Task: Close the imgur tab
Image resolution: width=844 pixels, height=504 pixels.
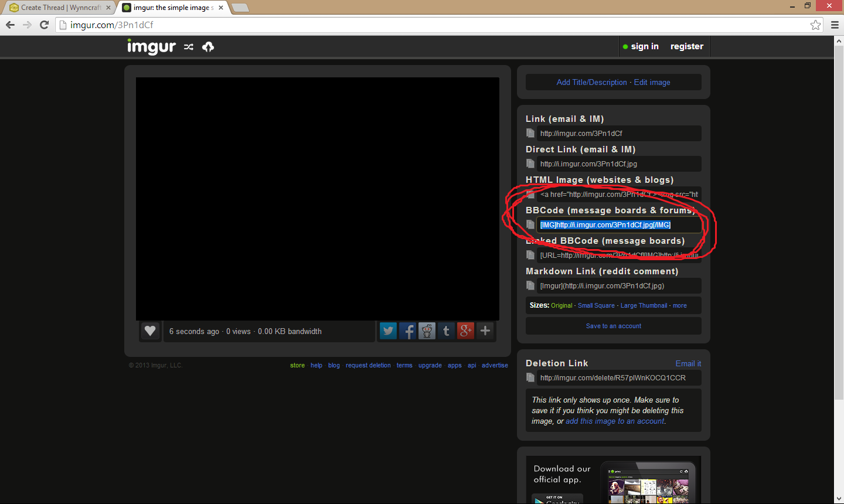Action: pos(221,8)
